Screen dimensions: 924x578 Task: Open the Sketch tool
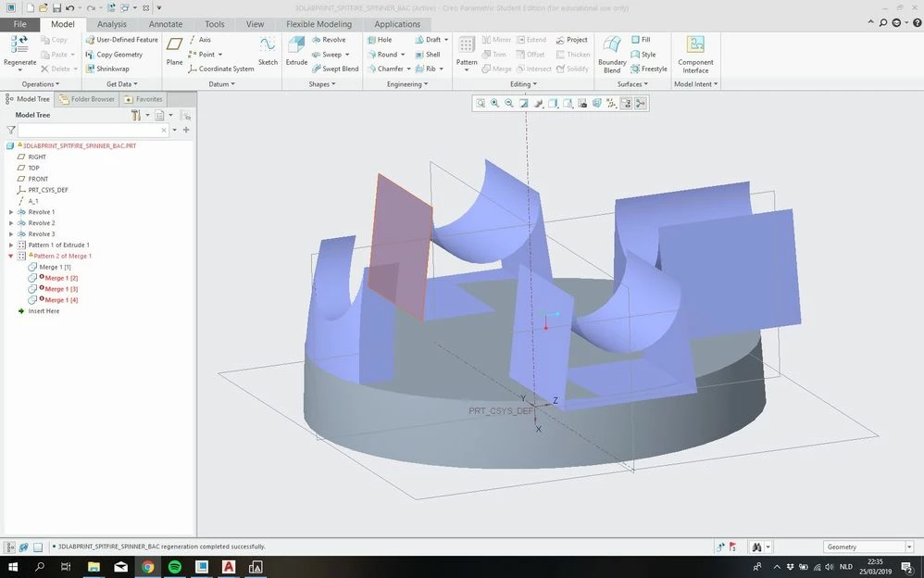click(268, 51)
